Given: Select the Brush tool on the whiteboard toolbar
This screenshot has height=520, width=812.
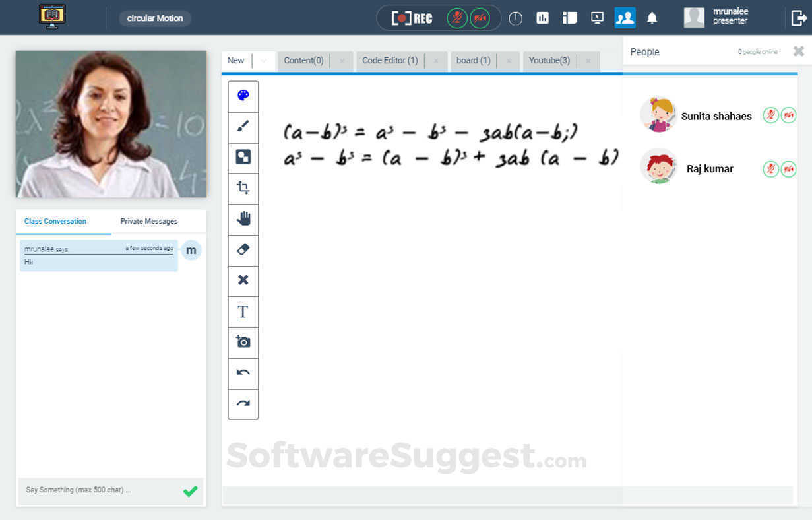Looking at the screenshot, I should pyautogui.click(x=243, y=126).
